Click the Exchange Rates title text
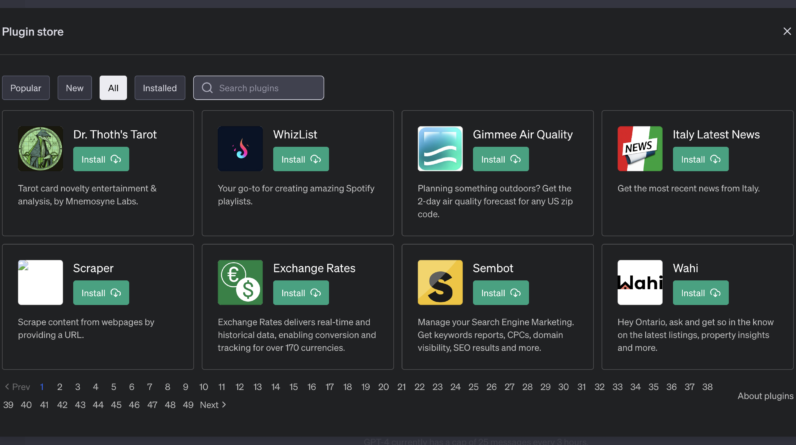The image size is (796, 445). [314, 268]
